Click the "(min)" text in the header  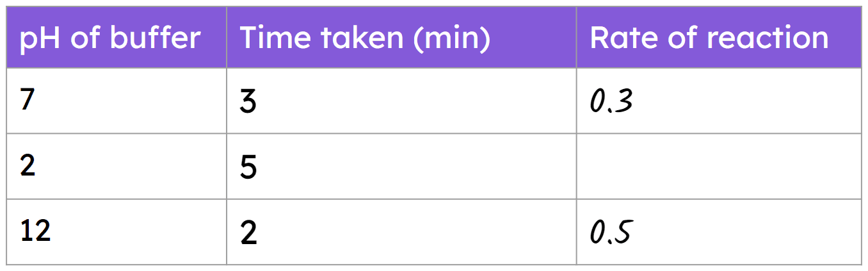(452, 38)
